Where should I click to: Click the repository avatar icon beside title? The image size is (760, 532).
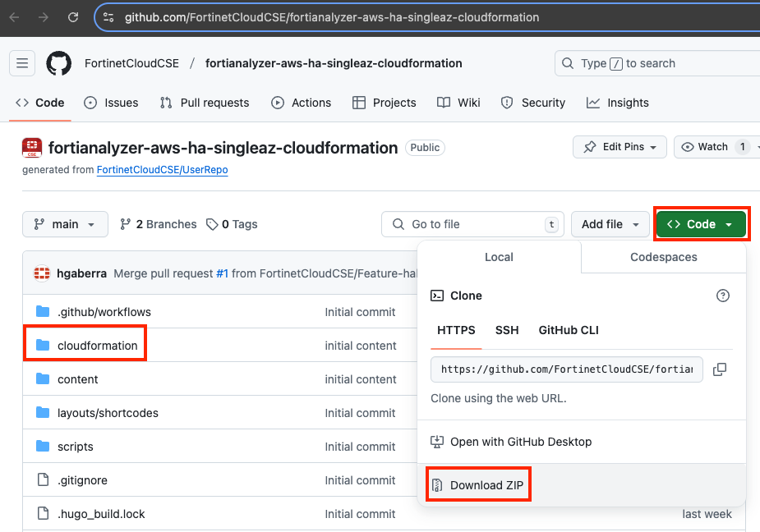pyautogui.click(x=32, y=148)
